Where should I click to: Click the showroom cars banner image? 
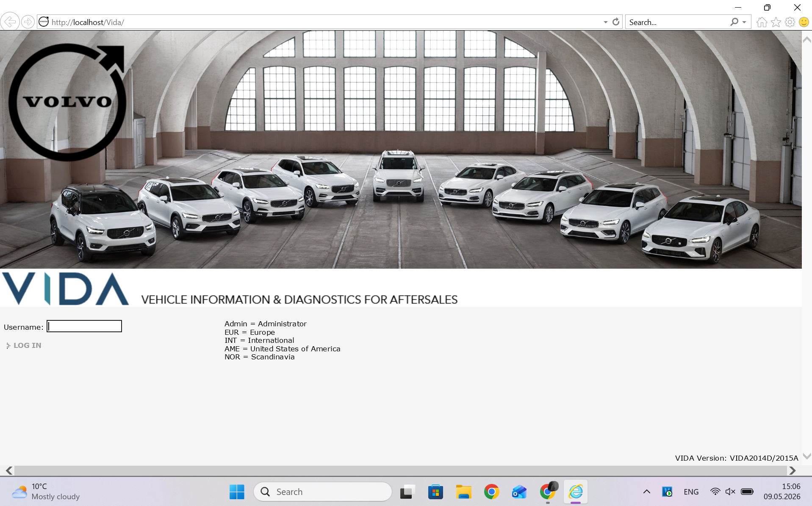click(x=401, y=150)
